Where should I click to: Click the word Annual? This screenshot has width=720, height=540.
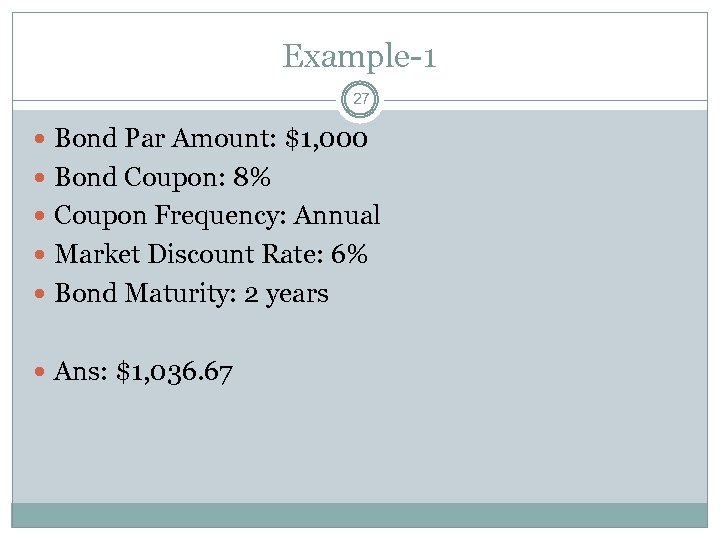pyautogui.click(x=337, y=216)
